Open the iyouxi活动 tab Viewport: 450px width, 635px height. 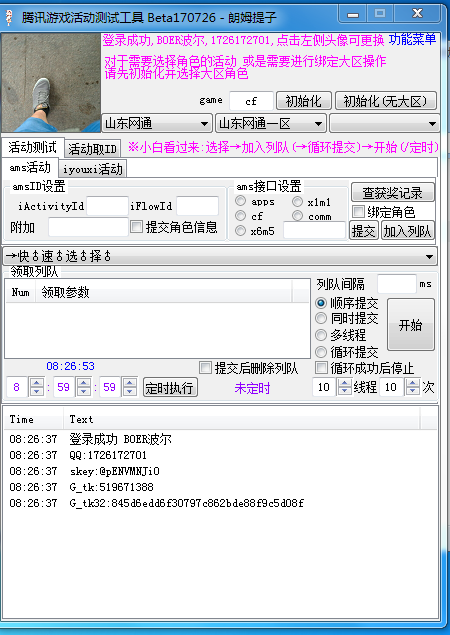[x=93, y=169]
